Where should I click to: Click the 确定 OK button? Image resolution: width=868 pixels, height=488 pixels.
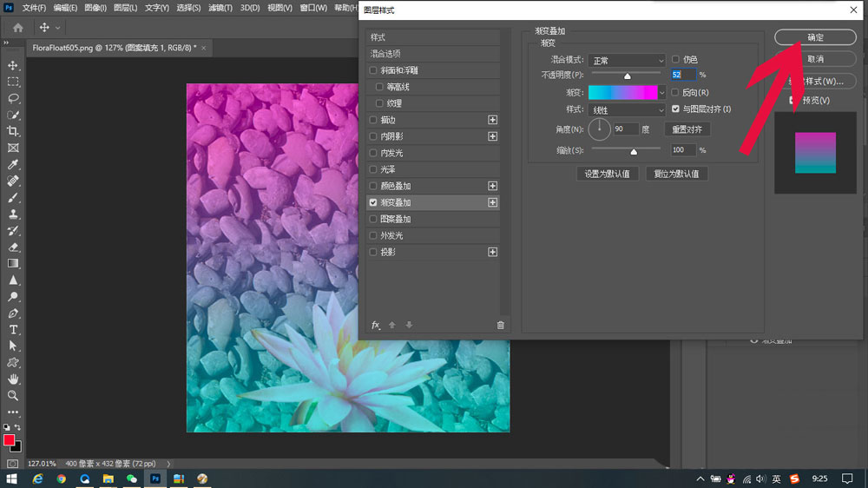click(815, 37)
